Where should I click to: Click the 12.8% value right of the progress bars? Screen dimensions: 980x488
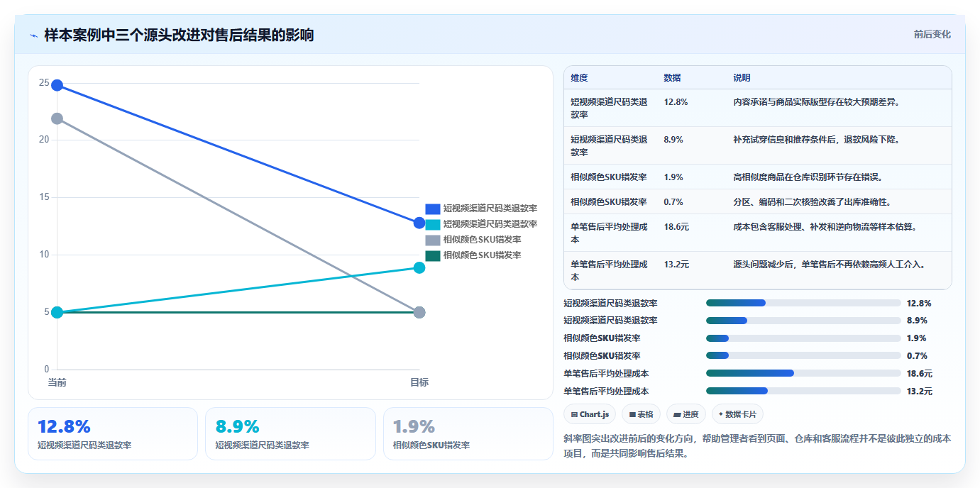click(x=919, y=303)
